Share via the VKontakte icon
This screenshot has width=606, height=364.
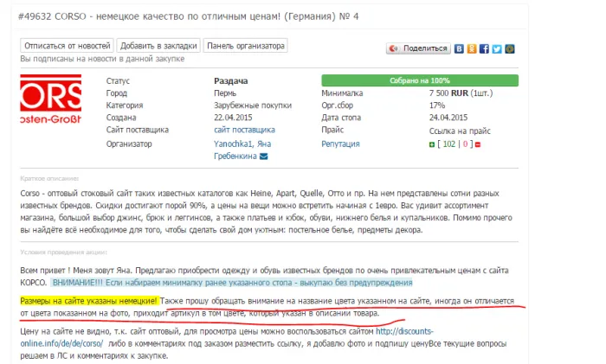(459, 48)
